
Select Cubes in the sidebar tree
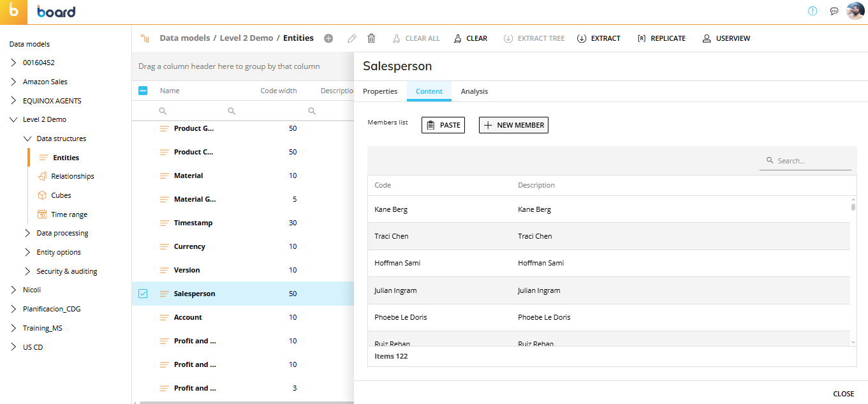(x=61, y=195)
